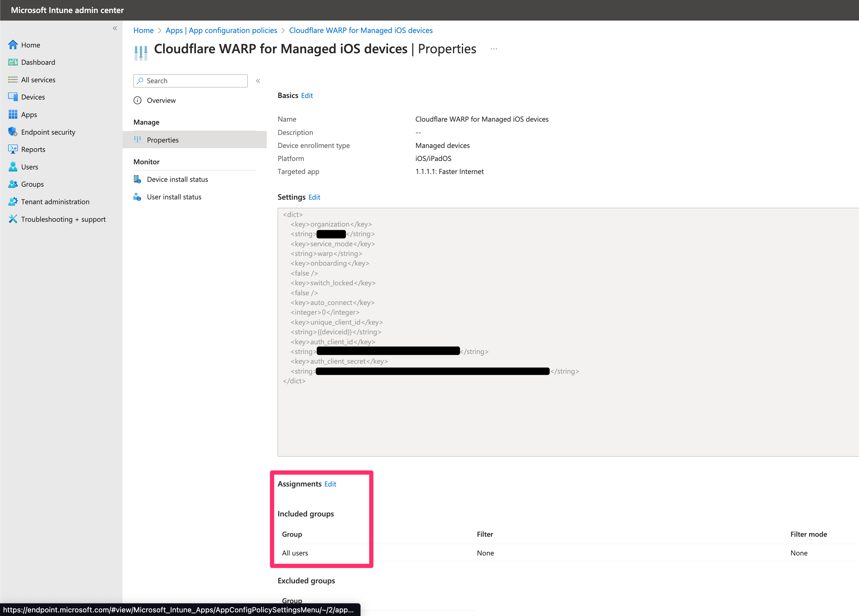Screen dimensions: 859x616
Task: Open the Reports icon in sidebar
Action: (13, 149)
